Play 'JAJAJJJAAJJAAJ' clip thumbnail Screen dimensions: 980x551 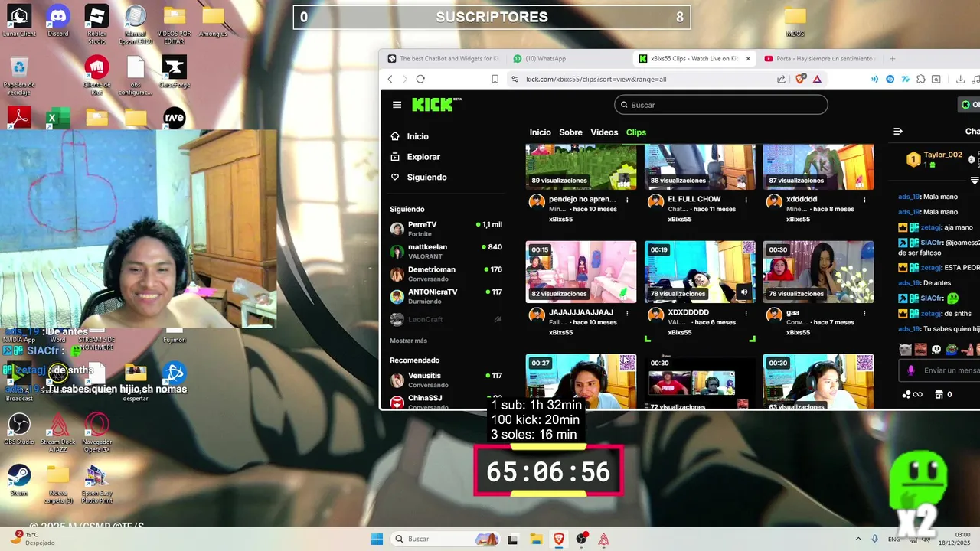(x=581, y=272)
